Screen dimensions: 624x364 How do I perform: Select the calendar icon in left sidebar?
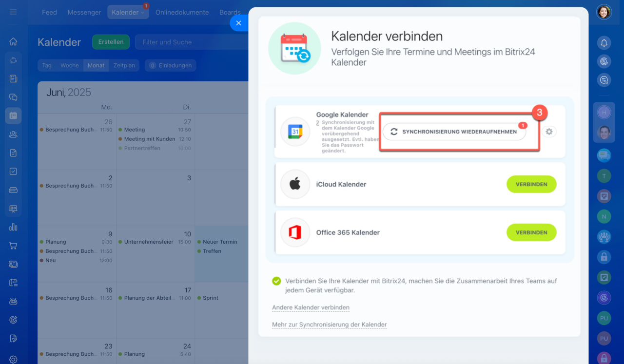tap(13, 115)
